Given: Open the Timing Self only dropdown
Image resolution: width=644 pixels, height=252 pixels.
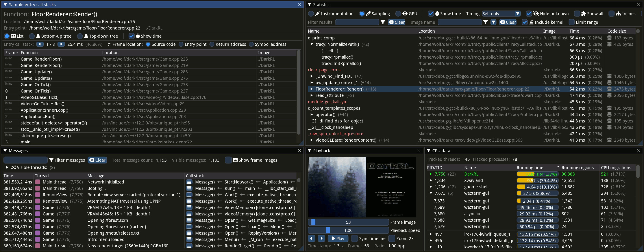Looking at the screenshot, I should pyautogui.click(x=501, y=13).
